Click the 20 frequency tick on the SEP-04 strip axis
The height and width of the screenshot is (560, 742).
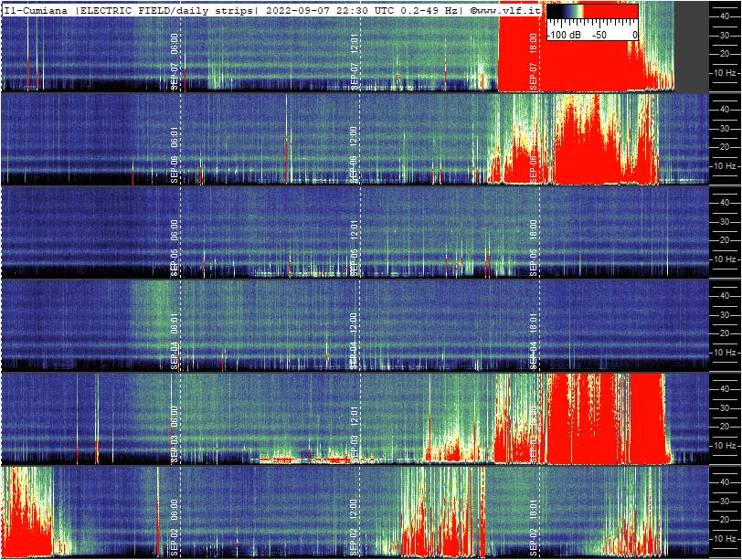tap(725, 333)
